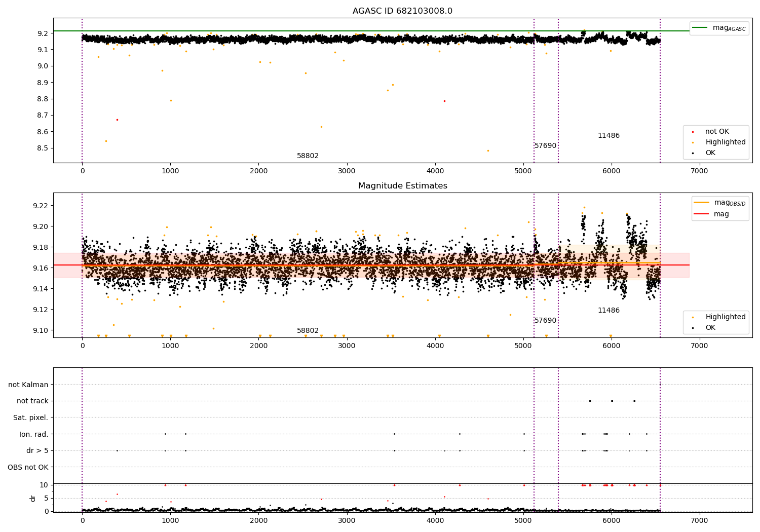Click the 9.16 y-tick in middle plot
Screen dimensions: 760x532
(41, 268)
